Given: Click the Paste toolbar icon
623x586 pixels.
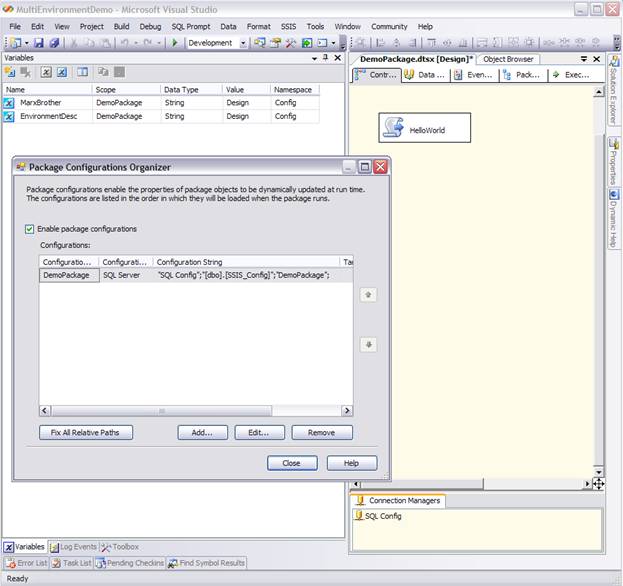Looking at the screenshot, I should pyautogui.click(x=106, y=43).
